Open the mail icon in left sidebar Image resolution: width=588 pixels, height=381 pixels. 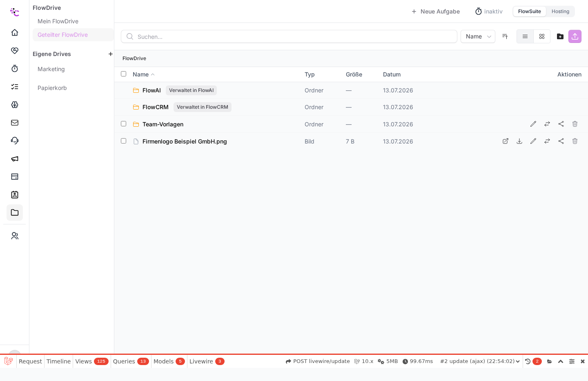click(15, 123)
